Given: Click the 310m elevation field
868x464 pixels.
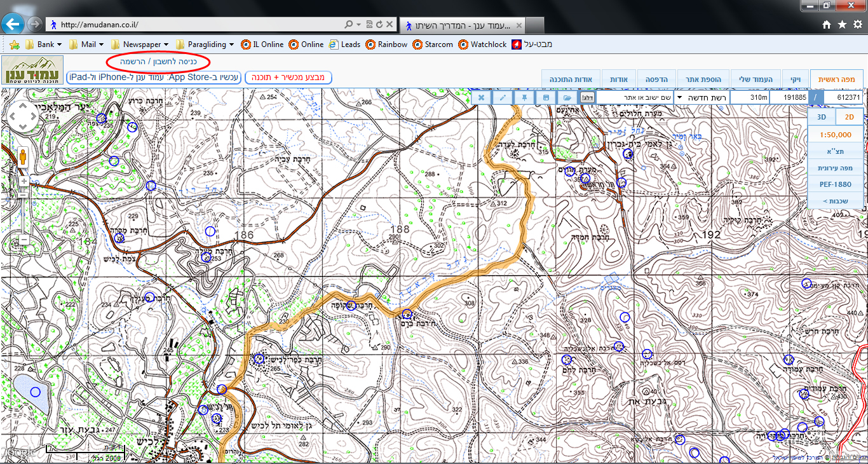Looking at the screenshot, I should pos(750,97).
